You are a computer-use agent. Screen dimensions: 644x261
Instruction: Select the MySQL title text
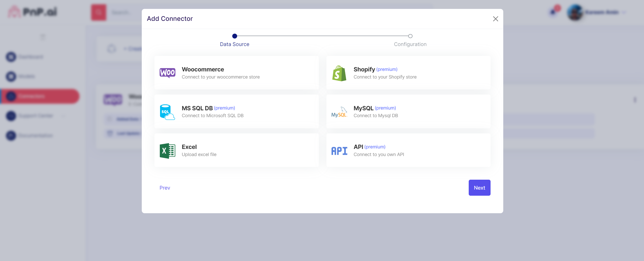coord(364,108)
